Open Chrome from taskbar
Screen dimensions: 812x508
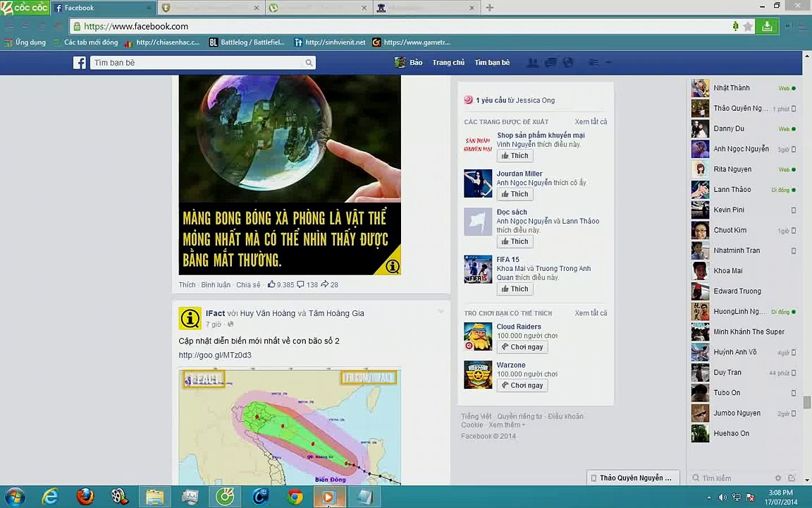[295, 497]
